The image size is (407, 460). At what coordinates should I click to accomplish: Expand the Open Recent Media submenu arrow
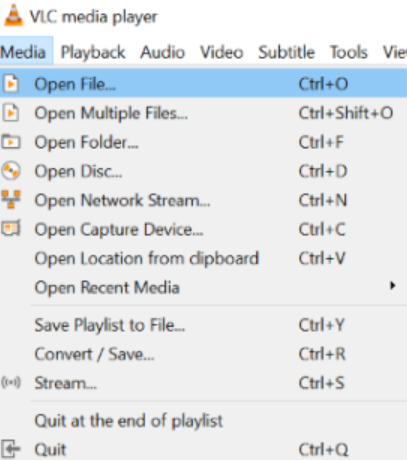[393, 286]
